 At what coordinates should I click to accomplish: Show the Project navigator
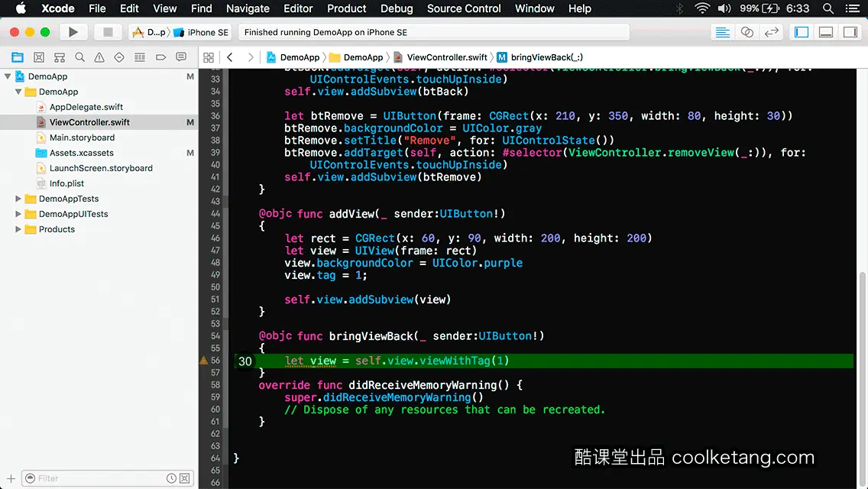(x=18, y=57)
